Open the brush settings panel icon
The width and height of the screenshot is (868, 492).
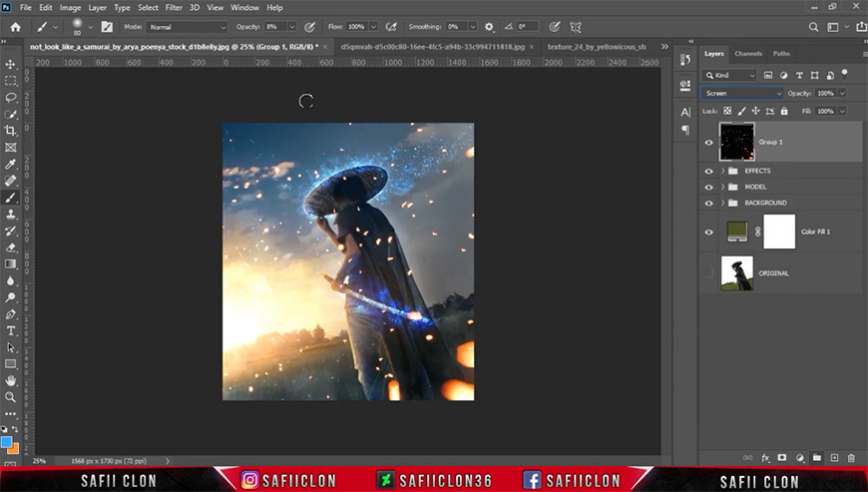coord(107,27)
